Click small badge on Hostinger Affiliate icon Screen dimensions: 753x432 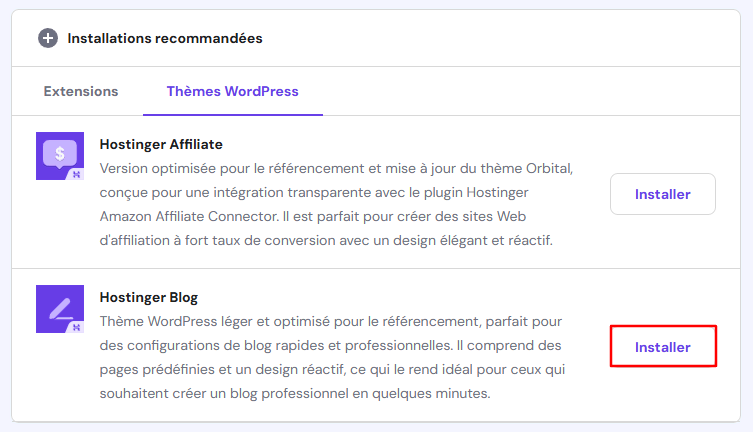77,174
